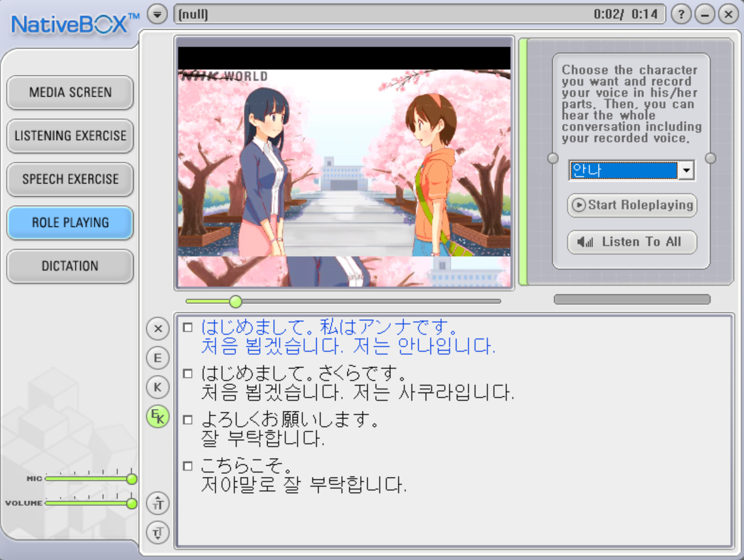The height and width of the screenshot is (560, 744).
Task: Click the green panel collapse bar beside video
Action: click(x=523, y=162)
